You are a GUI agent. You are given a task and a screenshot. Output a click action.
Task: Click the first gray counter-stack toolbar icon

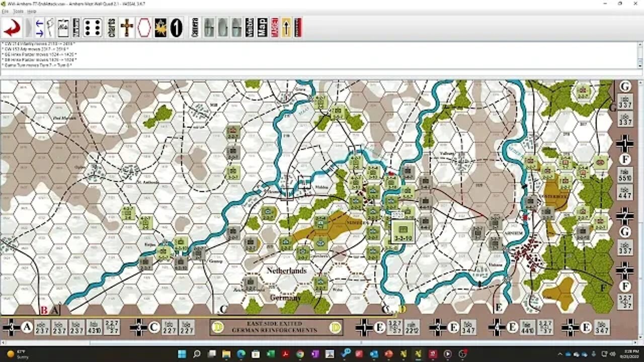(209, 28)
